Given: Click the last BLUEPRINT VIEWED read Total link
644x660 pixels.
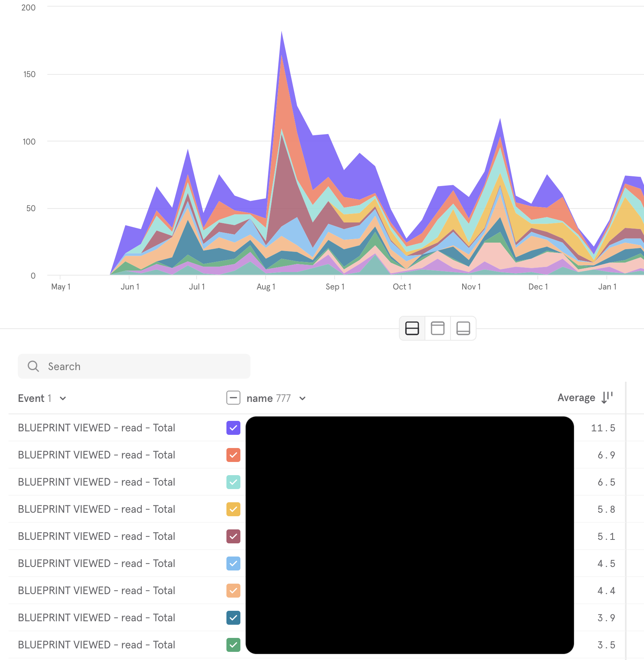Looking at the screenshot, I should click(96, 644).
